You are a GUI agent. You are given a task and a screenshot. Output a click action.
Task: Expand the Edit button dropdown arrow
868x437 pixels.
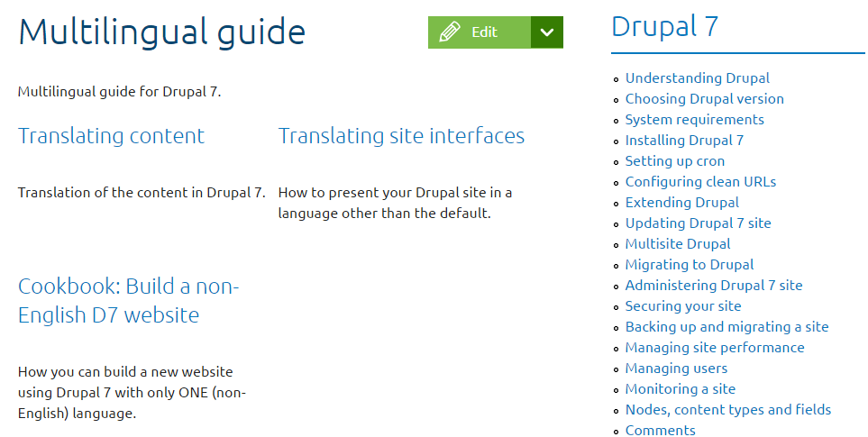point(547,32)
